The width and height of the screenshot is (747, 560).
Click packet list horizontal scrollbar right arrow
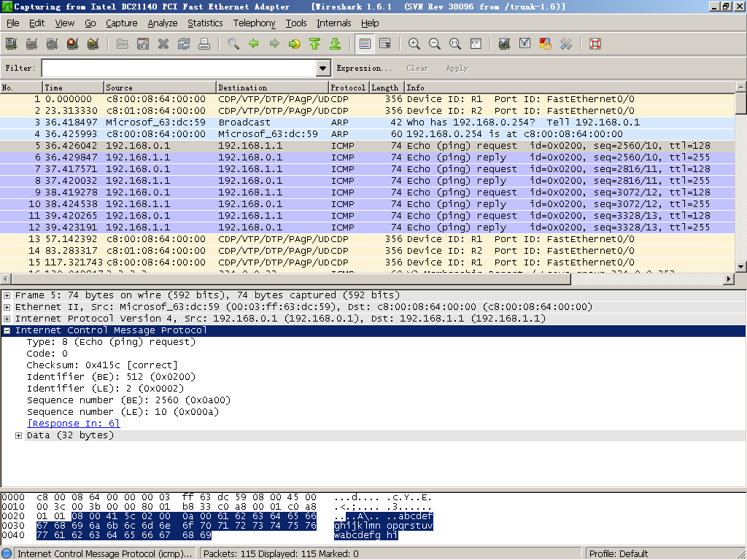(x=729, y=279)
